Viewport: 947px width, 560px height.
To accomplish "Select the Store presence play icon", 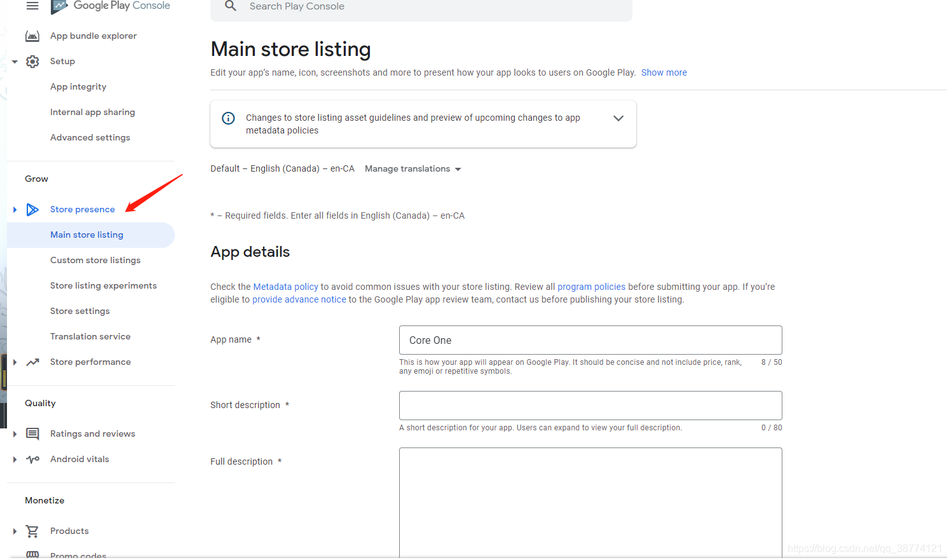I will (32, 209).
